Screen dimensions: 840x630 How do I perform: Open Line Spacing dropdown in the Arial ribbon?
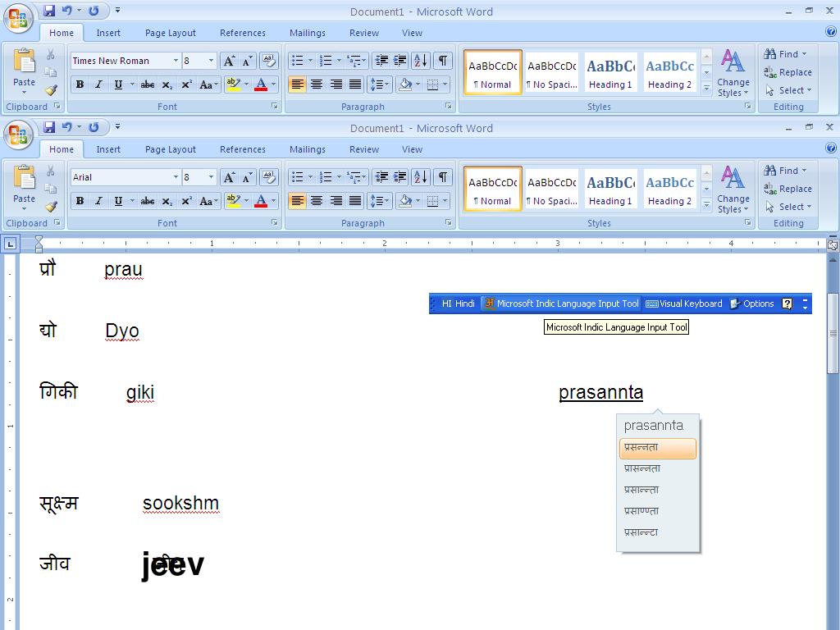click(379, 201)
